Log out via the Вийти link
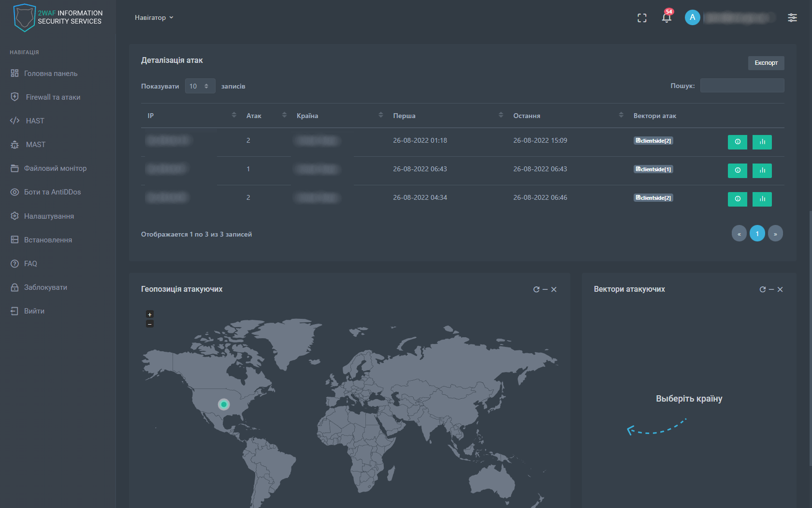Viewport: 812px width, 508px height. coord(34,311)
